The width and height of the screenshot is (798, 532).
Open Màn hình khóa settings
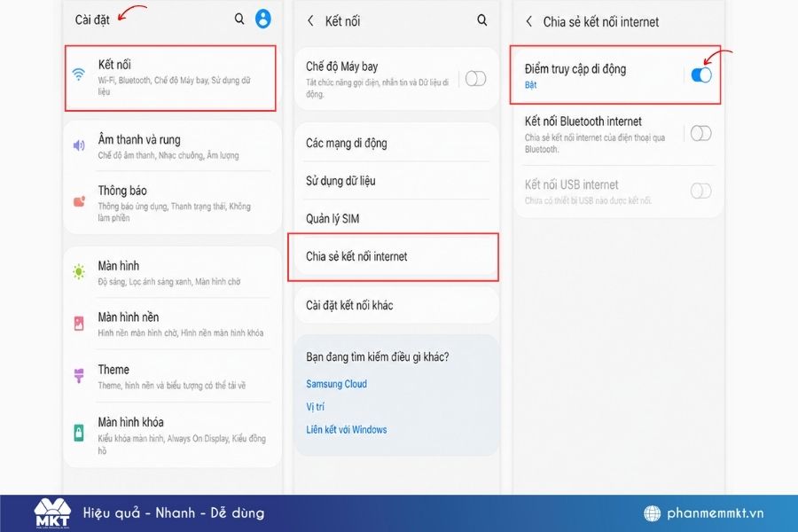click(172, 435)
